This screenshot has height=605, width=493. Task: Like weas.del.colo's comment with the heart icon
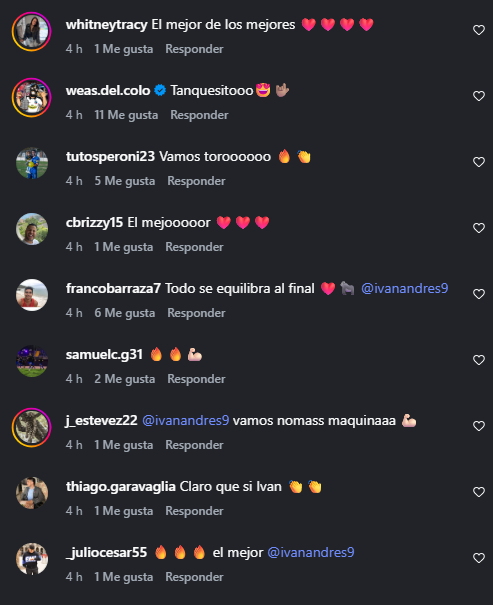pos(479,96)
